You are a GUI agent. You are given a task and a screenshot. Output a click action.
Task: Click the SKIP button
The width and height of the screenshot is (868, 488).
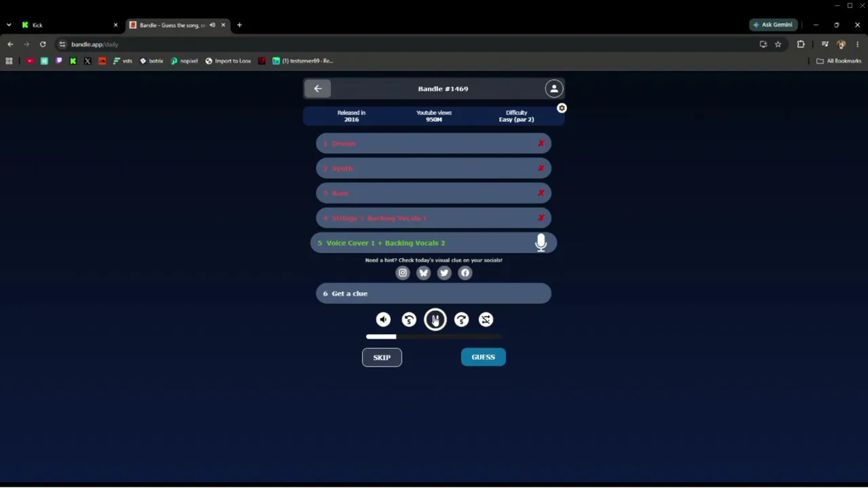(382, 357)
